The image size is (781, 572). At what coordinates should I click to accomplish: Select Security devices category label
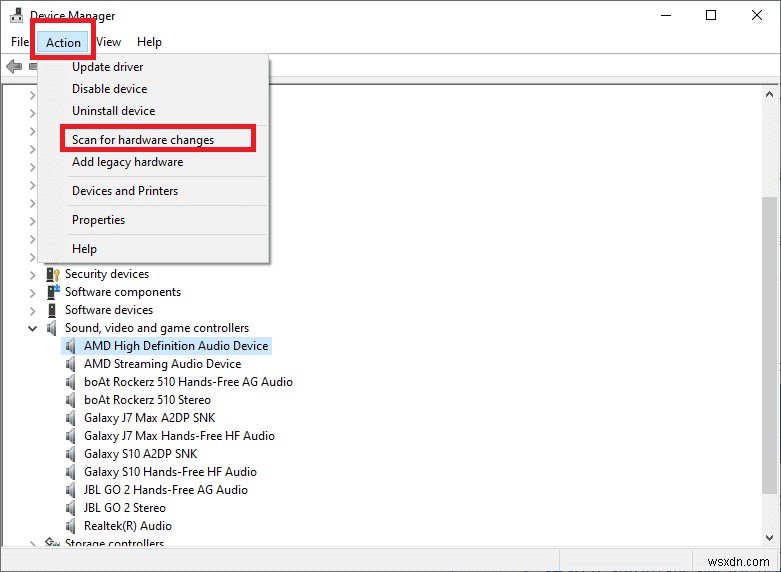click(x=107, y=274)
